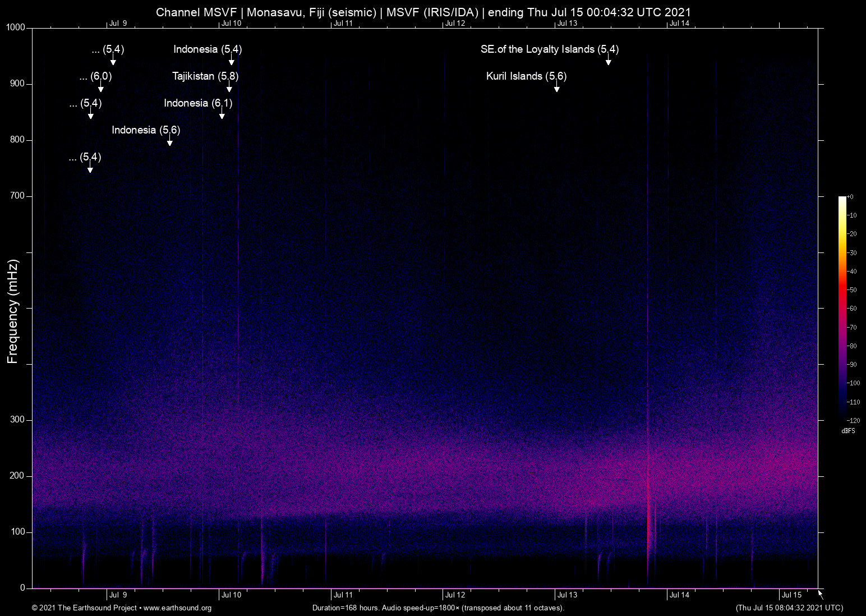Screen dimensions: 866x616
Task: Select the Tajikistan (5.8) earthquake label
Action: tap(205, 76)
